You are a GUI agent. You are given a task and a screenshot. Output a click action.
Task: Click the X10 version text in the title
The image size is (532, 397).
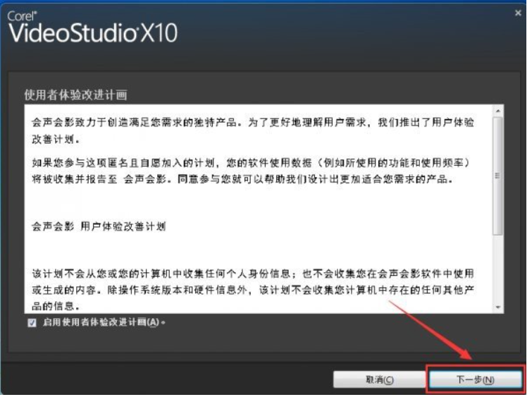pyautogui.click(x=159, y=33)
